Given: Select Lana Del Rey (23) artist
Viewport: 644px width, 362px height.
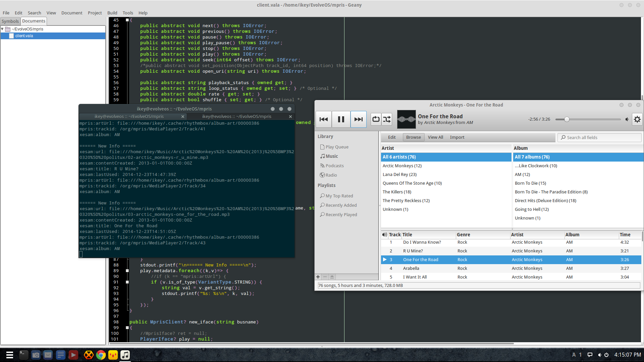Looking at the screenshot, I should tap(446, 175).
